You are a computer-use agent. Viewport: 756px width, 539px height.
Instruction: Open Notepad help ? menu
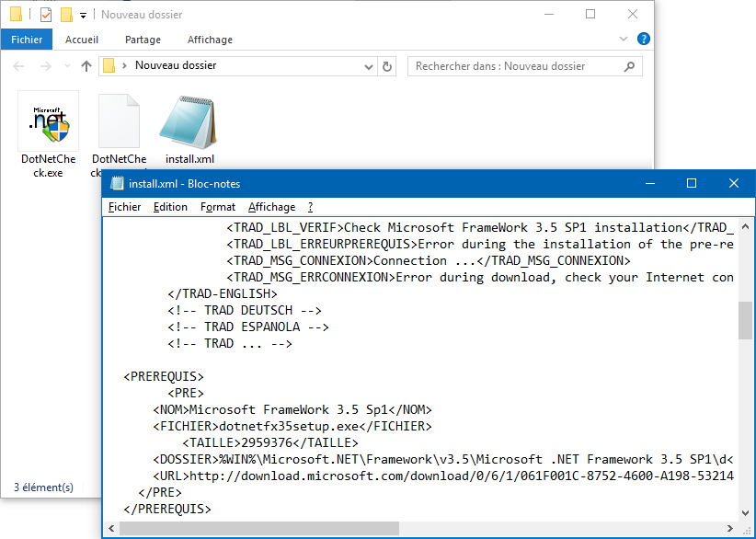tap(310, 207)
